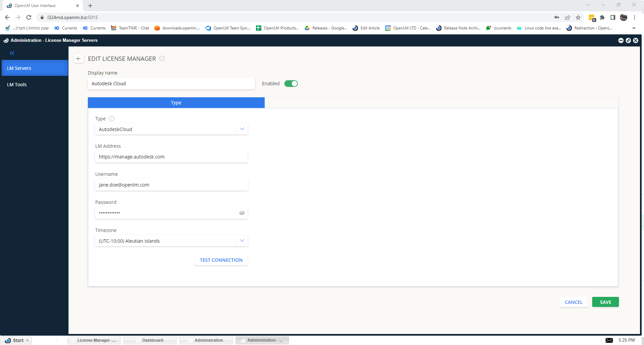Viewport: 644px width, 345px height.
Task: Click the TEST CONNECTION button
Action: tap(221, 260)
